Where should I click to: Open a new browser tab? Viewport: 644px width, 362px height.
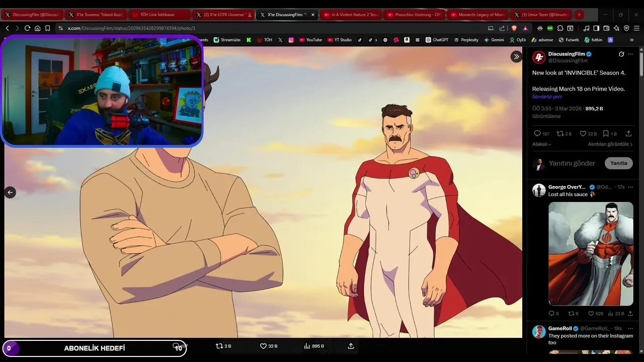[x=579, y=15]
